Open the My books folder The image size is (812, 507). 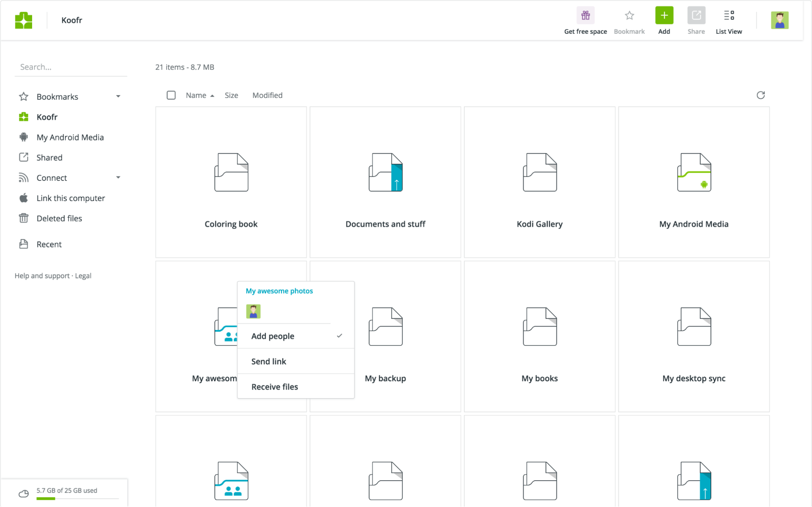539,337
